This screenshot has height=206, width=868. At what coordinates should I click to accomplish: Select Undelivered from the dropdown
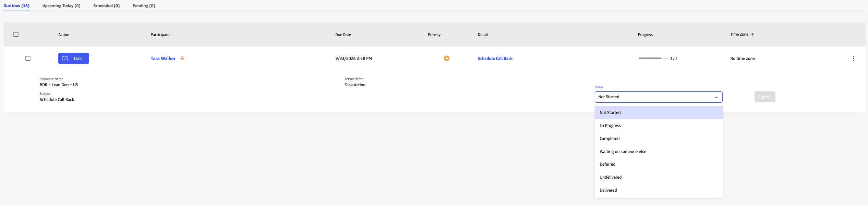659,177
